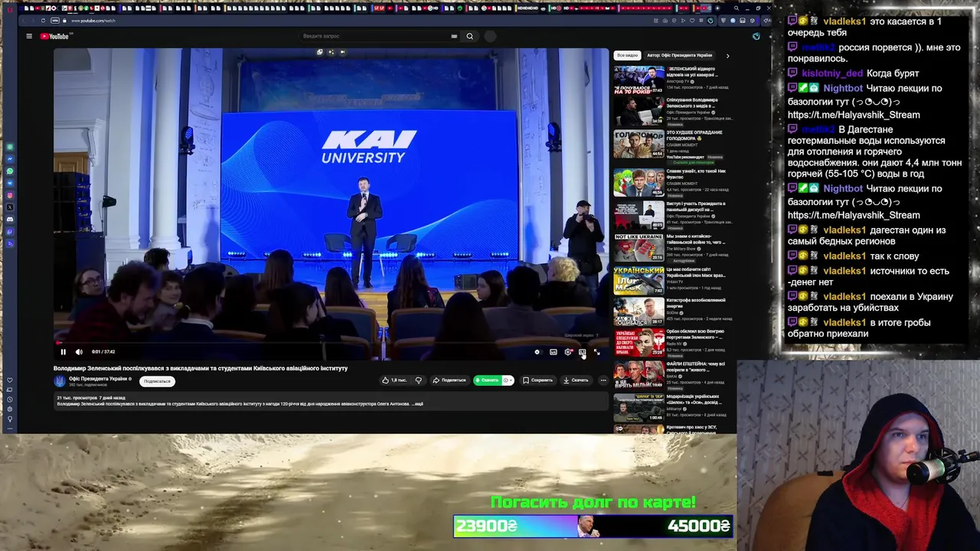Screen dimensions: 980x551
Task: Click the Сохранить save button
Action: [x=537, y=380]
